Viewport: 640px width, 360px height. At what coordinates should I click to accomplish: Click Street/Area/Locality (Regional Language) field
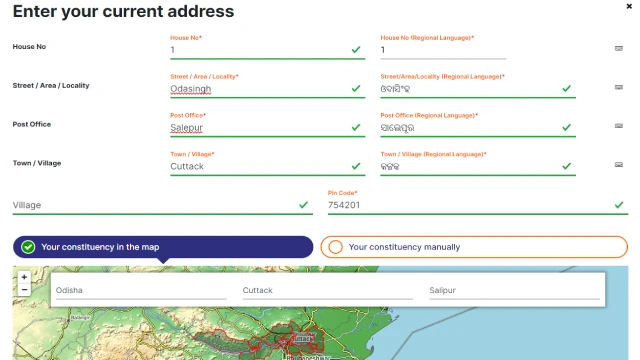click(x=478, y=89)
